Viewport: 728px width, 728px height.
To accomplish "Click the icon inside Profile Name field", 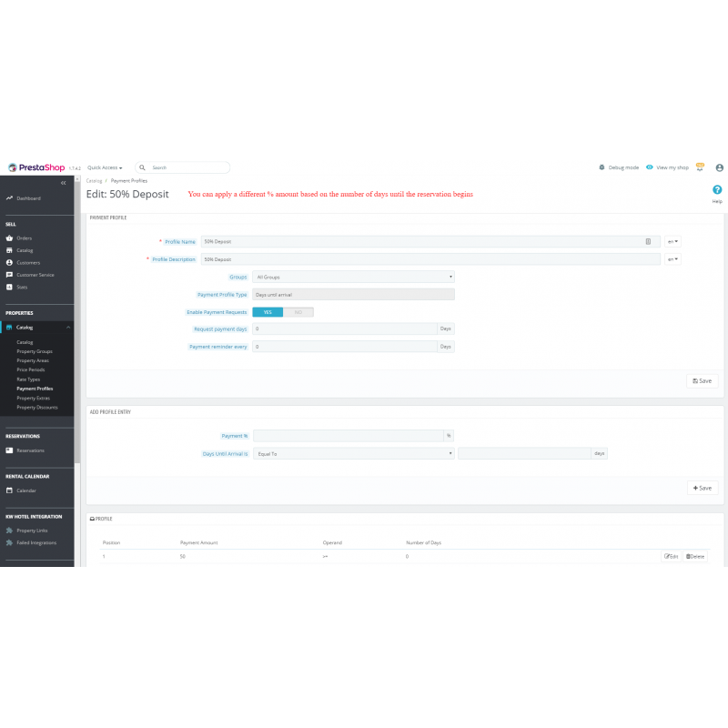I will tap(648, 241).
